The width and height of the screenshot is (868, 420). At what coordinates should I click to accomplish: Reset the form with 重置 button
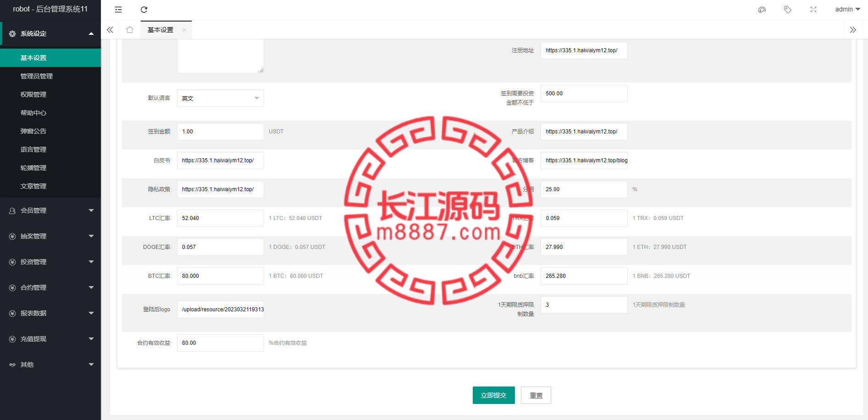[536, 395]
